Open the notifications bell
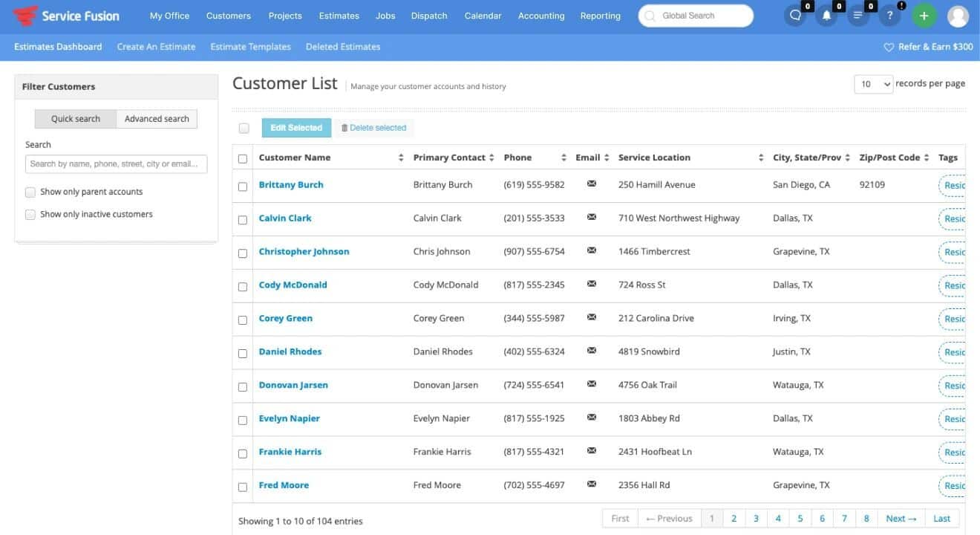The image size is (980, 535). click(x=826, y=15)
